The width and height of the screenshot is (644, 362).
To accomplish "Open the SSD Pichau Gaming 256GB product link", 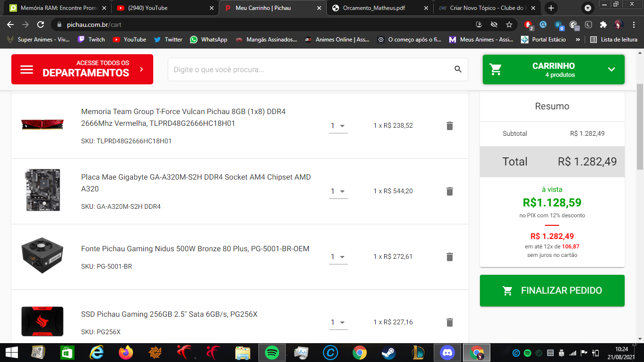I will point(169,314).
